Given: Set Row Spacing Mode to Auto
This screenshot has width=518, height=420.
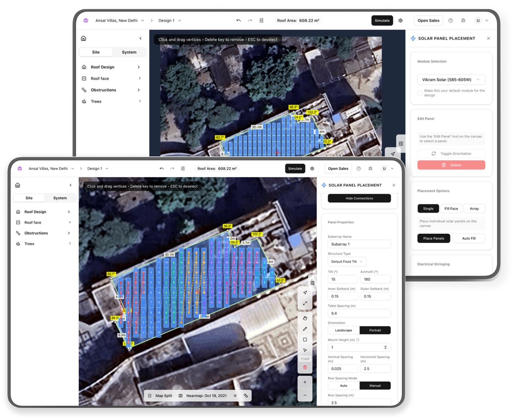Looking at the screenshot, I should pos(344,386).
